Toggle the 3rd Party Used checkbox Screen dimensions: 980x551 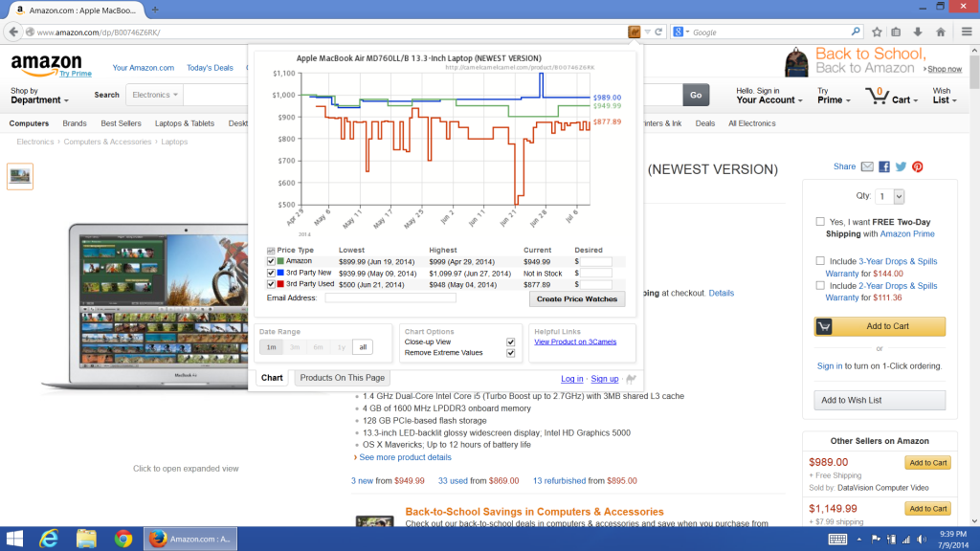tap(271, 284)
